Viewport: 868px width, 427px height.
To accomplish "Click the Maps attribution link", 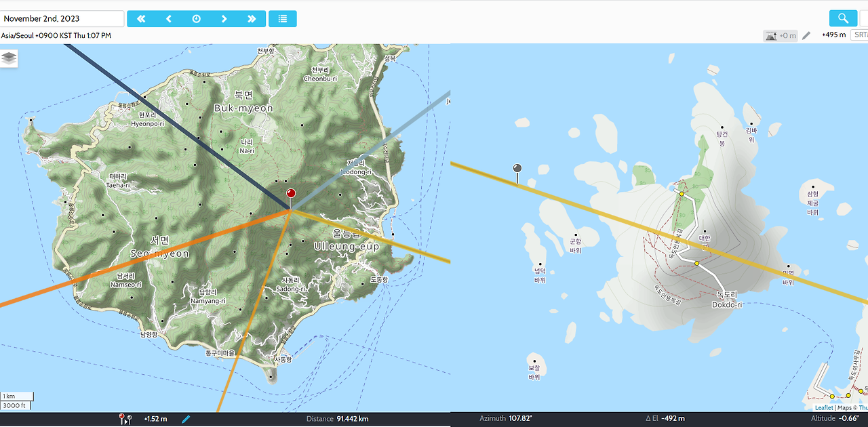I will pyautogui.click(x=844, y=407).
